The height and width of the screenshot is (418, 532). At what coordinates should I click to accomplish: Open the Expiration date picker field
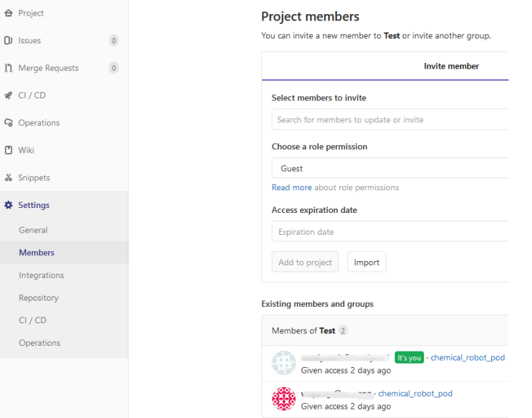[x=390, y=232]
